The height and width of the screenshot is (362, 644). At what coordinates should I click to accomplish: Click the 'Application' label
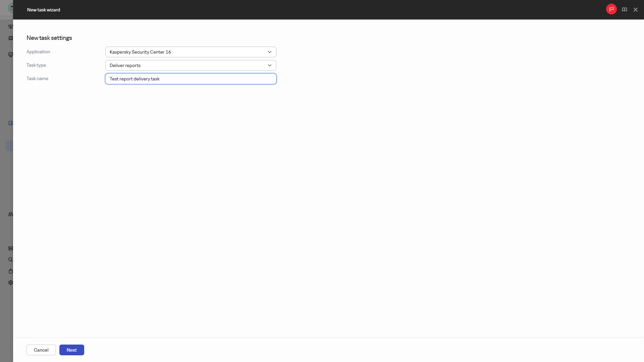(38, 52)
